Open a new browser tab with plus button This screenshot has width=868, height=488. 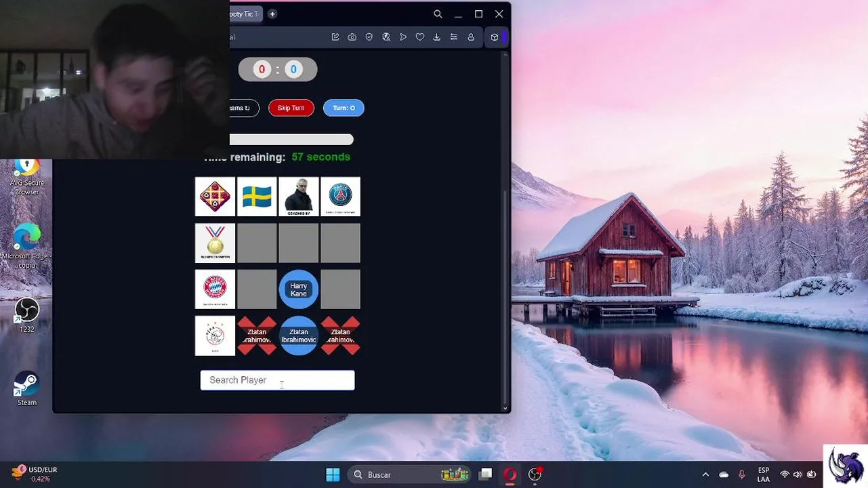point(272,14)
